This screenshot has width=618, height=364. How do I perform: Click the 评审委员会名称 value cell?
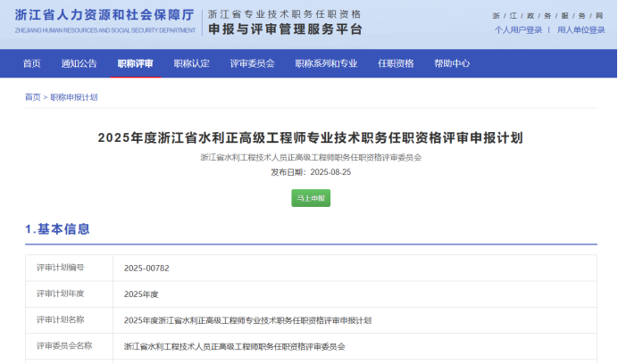pos(234,345)
